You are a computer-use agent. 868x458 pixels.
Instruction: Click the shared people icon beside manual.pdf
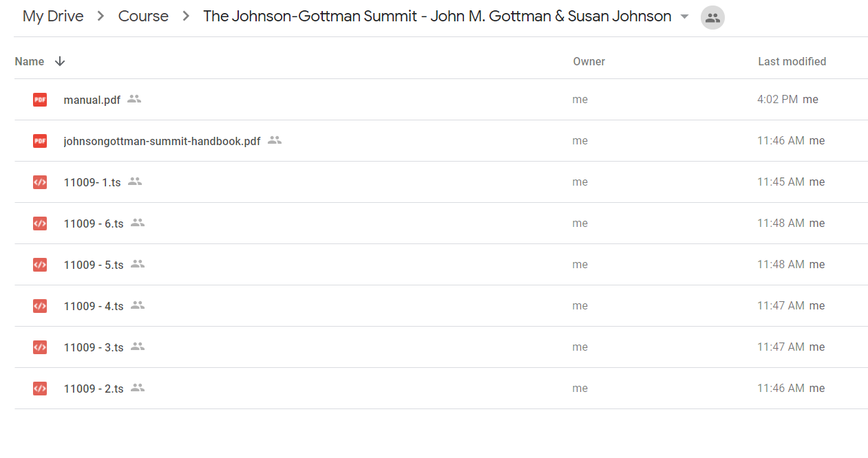click(134, 99)
